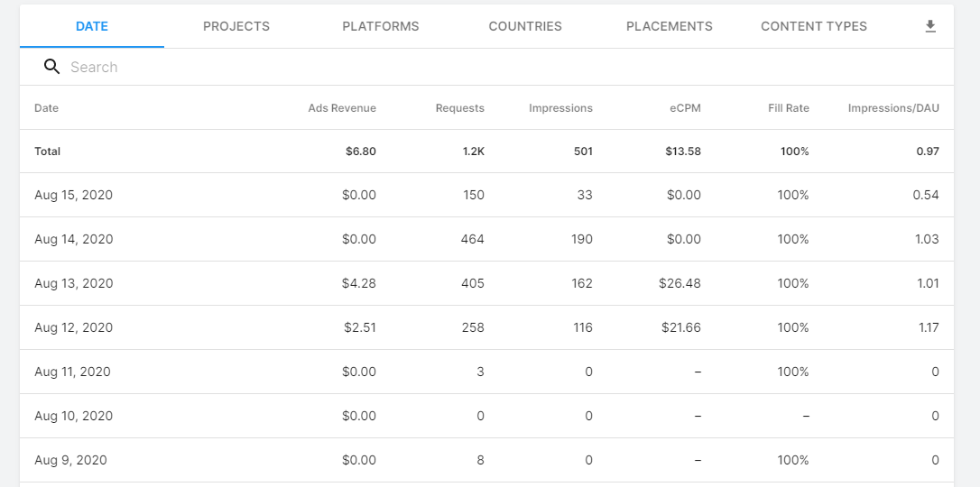Image resolution: width=980 pixels, height=487 pixels.
Task: Open the Placements tab
Action: click(670, 26)
